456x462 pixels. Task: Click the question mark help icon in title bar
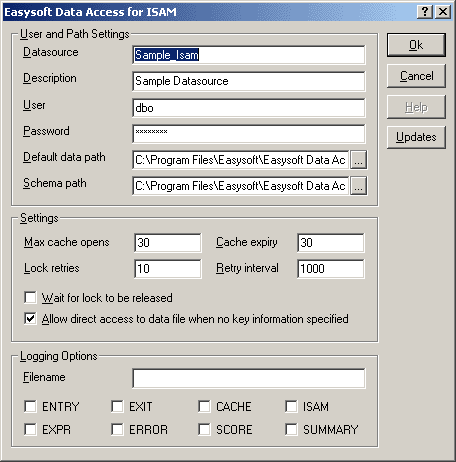click(x=425, y=12)
